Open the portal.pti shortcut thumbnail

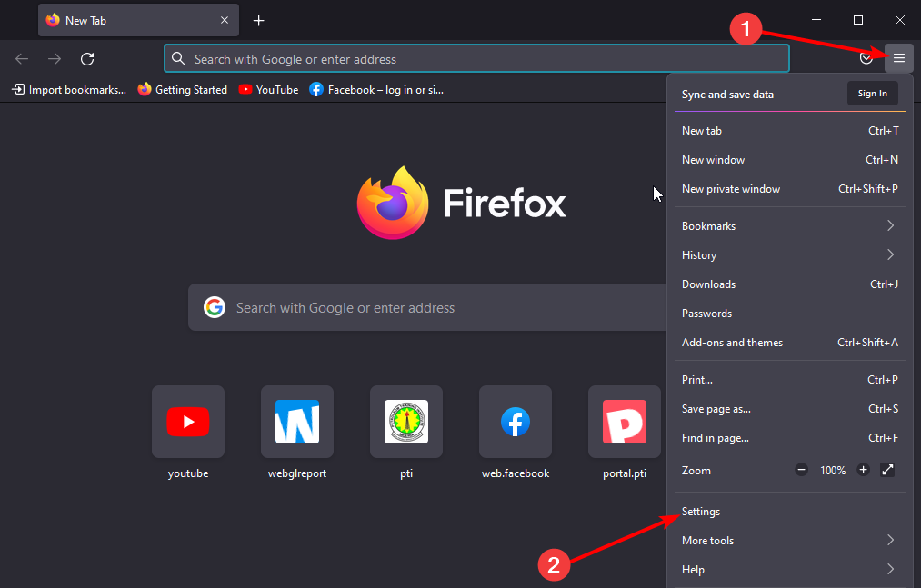point(625,422)
